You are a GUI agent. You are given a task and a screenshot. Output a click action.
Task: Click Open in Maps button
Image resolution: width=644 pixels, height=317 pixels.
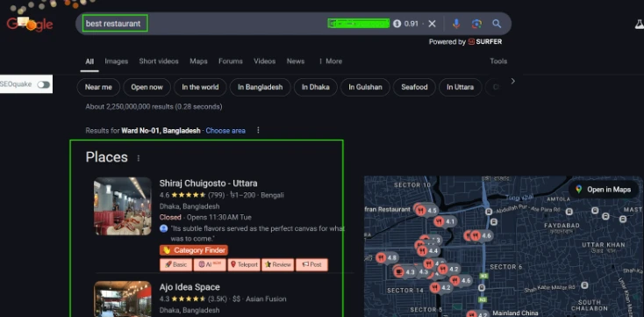[x=604, y=190]
